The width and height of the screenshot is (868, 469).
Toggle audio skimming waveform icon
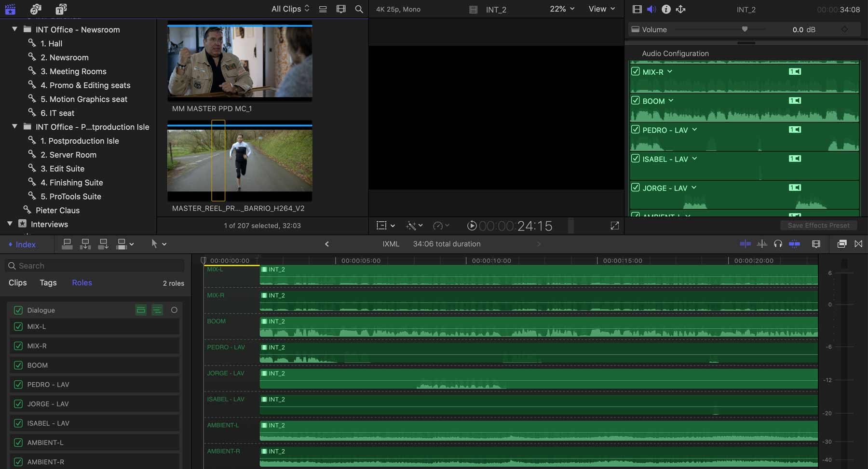click(x=762, y=244)
